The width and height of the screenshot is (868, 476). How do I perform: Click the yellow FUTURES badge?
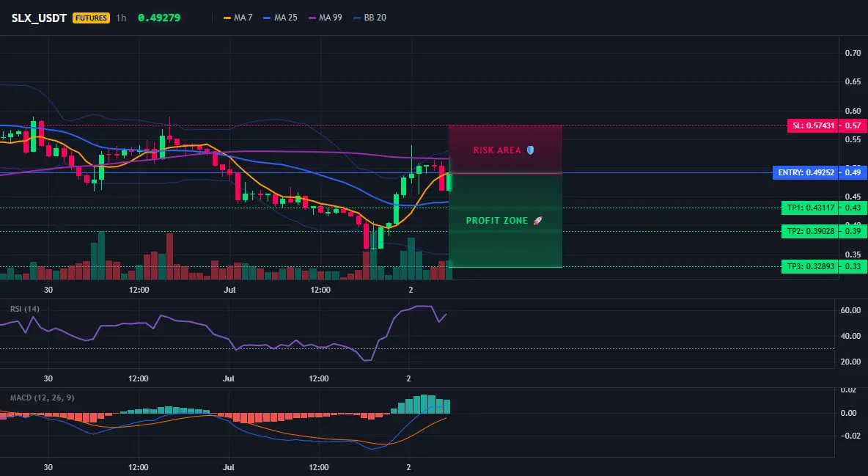[x=92, y=18]
